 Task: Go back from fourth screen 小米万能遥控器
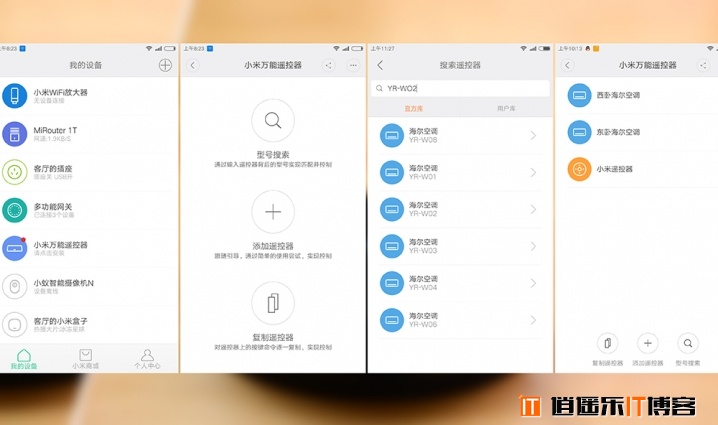(567, 65)
